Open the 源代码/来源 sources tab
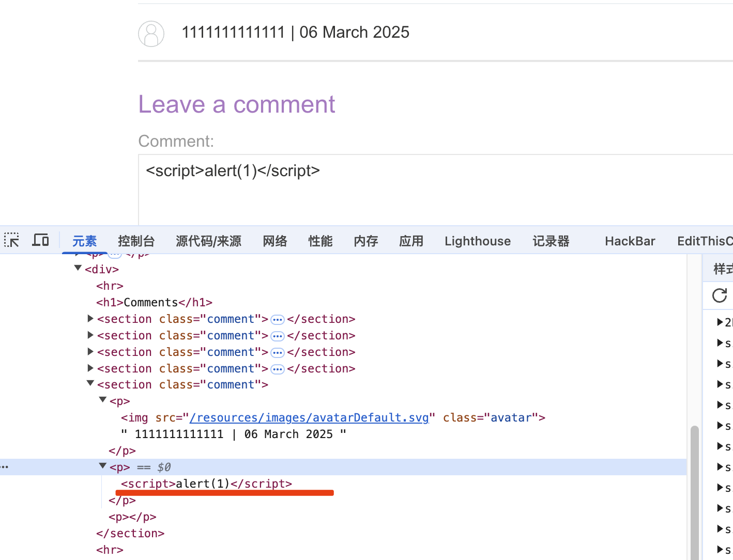Viewport: 733px width, 560px height. click(x=208, y=241)
